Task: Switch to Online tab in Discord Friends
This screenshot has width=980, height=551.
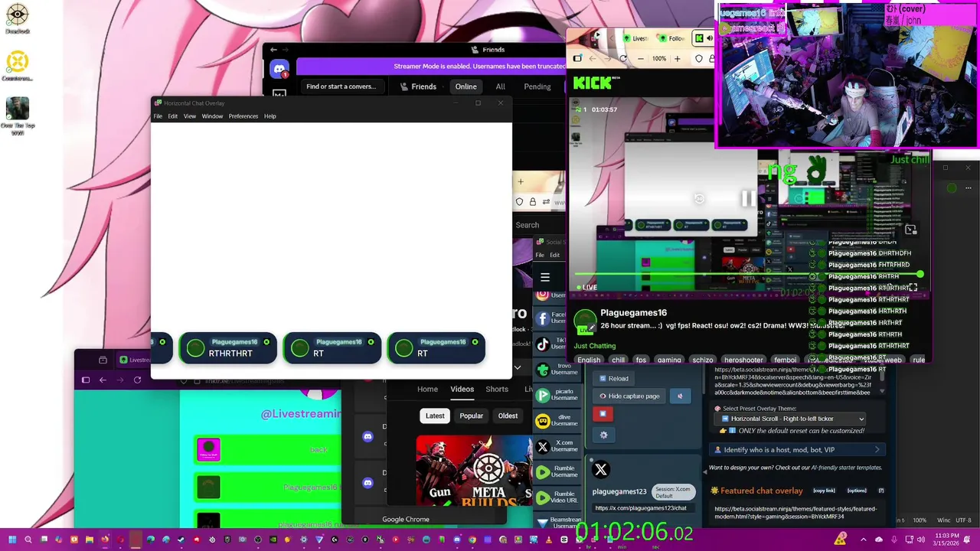Action: click(465, 86)
